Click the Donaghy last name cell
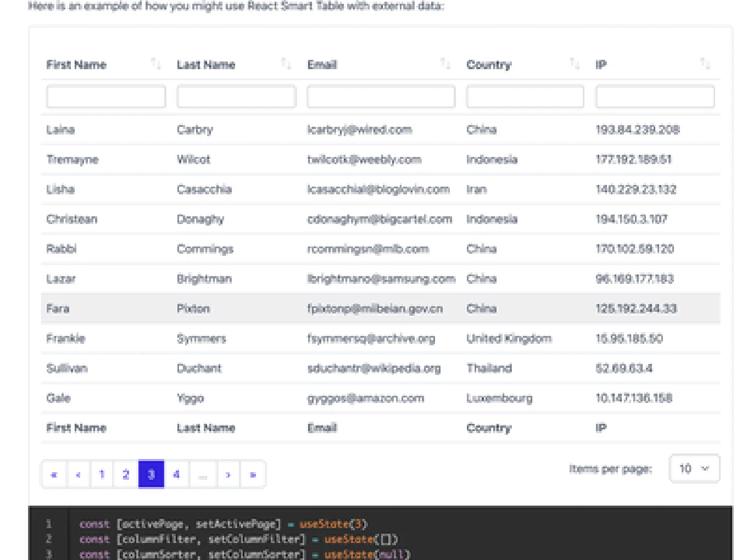This screenshot has width=747, height=560. tap(200, 220)
